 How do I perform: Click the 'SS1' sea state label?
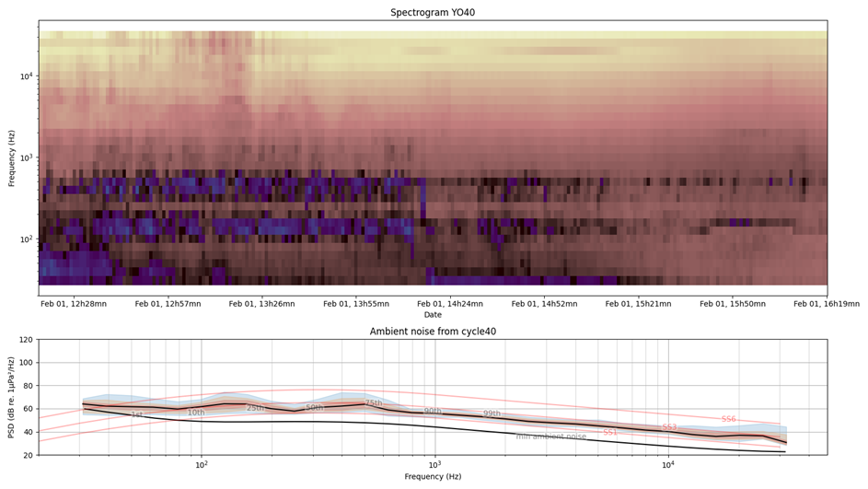tap(610, 432)
